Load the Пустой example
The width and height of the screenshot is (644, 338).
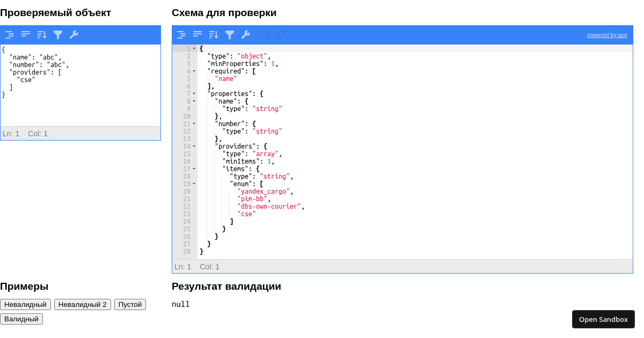tap(130, 305)
